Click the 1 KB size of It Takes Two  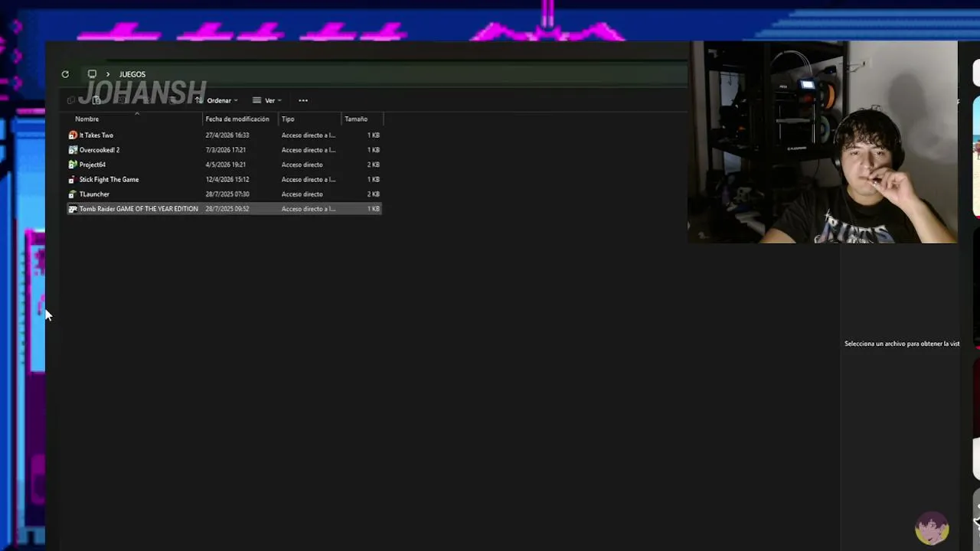click(x=374, y=135)
